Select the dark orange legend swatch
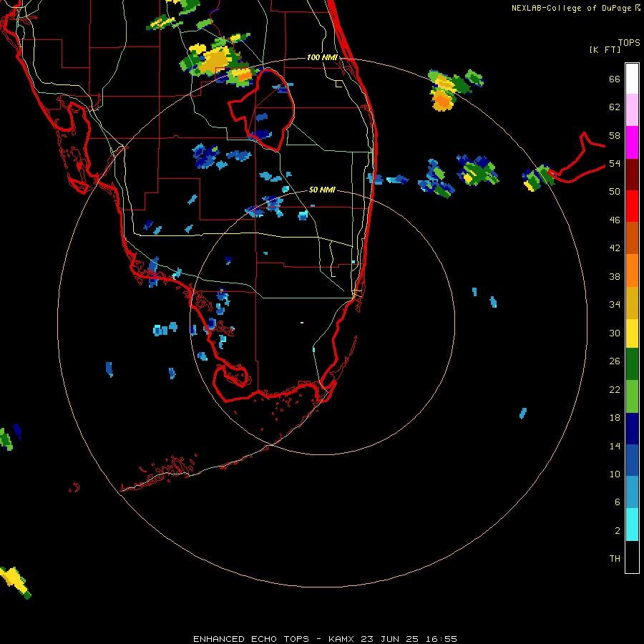The width and height of the screenshot is (644, 644). pos(632,238)
